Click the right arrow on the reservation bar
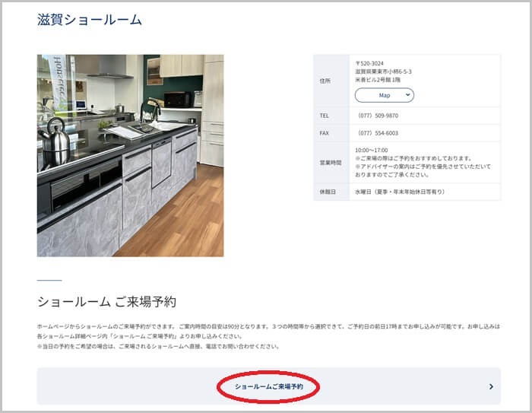 [490, 386]
